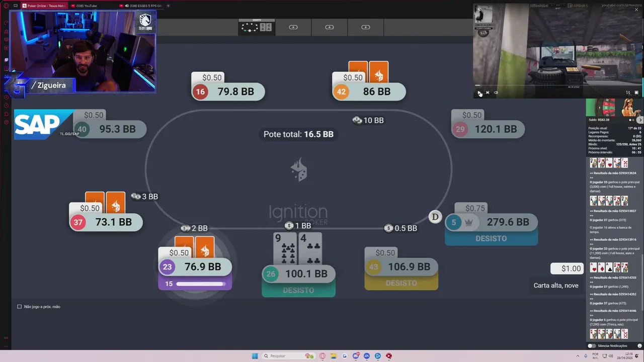The height and width of the screenshot is (362, 644).
Task: Mute the mini player volume
Action: pyautogui.click(x=496, y=93)
